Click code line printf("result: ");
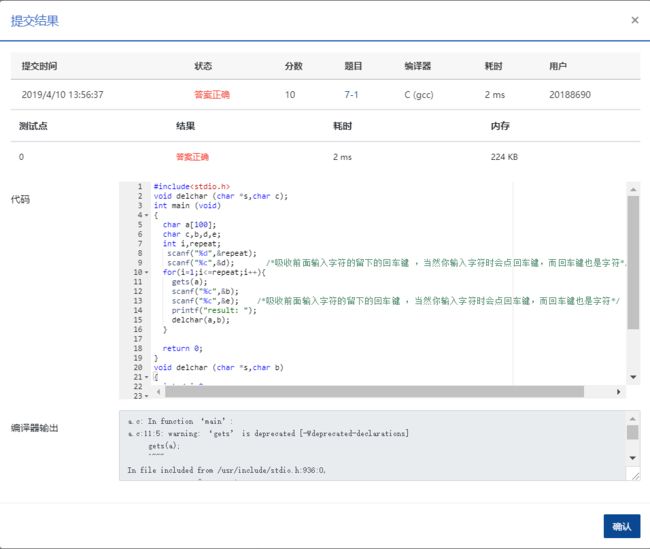This screenshot has height=549, width=650. point(214,311)
